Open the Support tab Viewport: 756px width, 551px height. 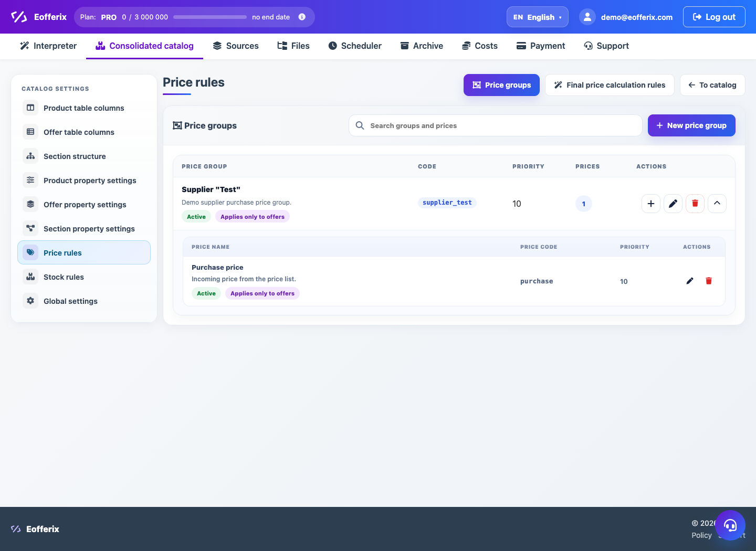[x=606, y=46]
